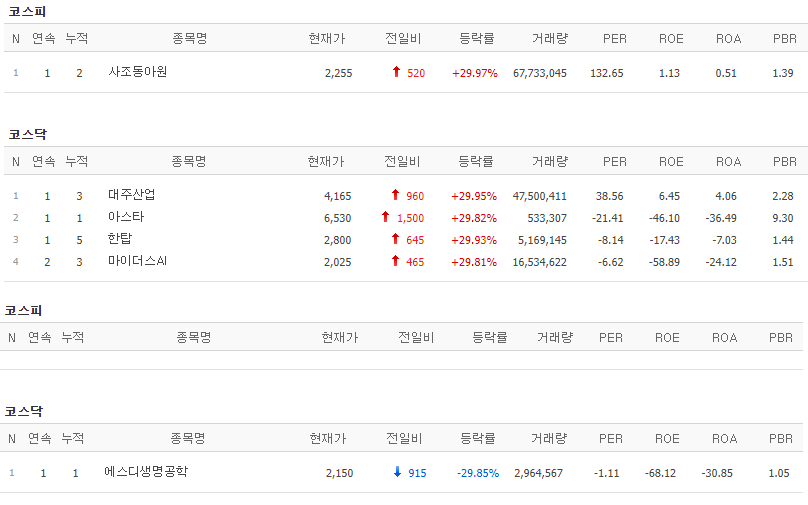808x505 pixels.
Task: Select 마이더스AI price 2,025
Action: [338, 262]
